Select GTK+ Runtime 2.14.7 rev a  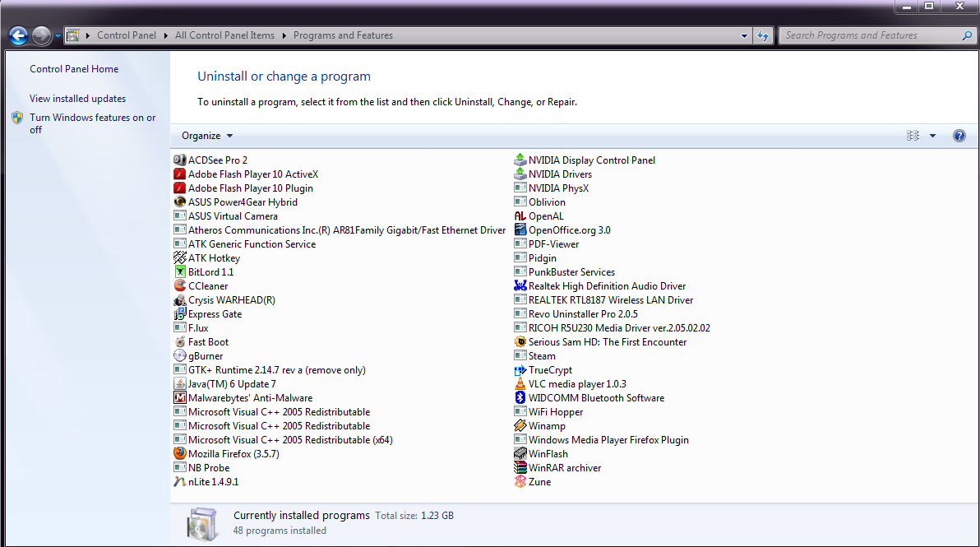270,370
